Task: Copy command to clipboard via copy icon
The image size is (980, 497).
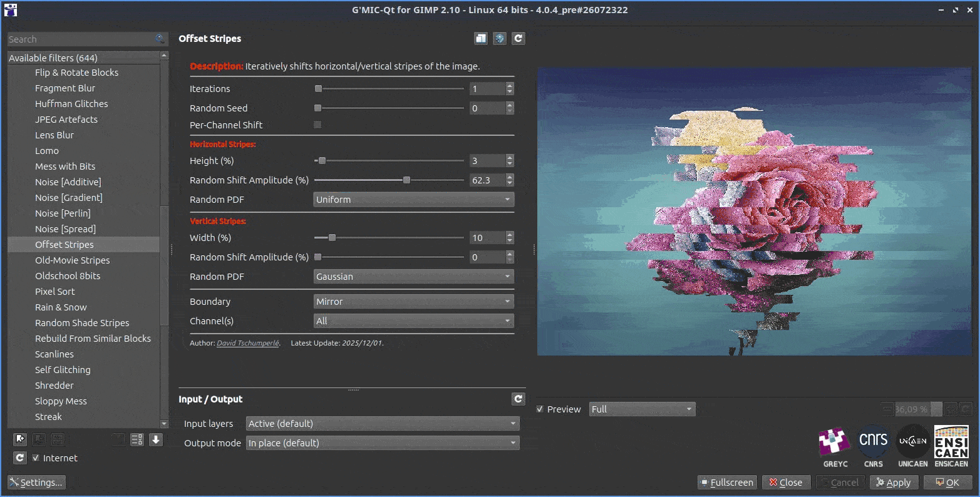Action: [x=480, y=39]
